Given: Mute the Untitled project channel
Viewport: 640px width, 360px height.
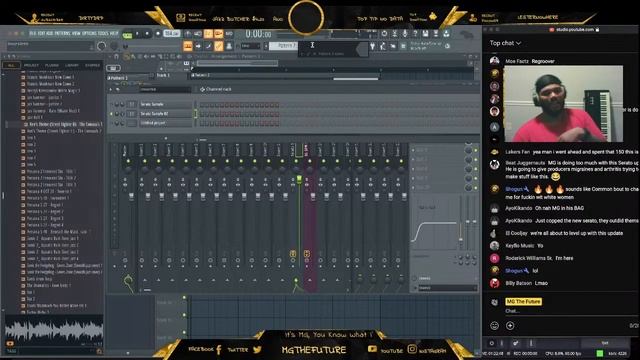Looking at the screenshot, I should coord(111,123).
